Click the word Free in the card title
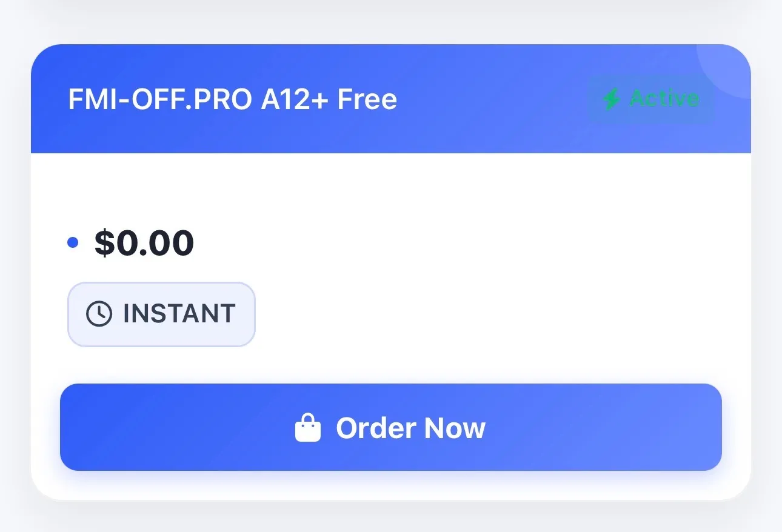This screenshot has width=782, height=532. [x=367, y=99]
